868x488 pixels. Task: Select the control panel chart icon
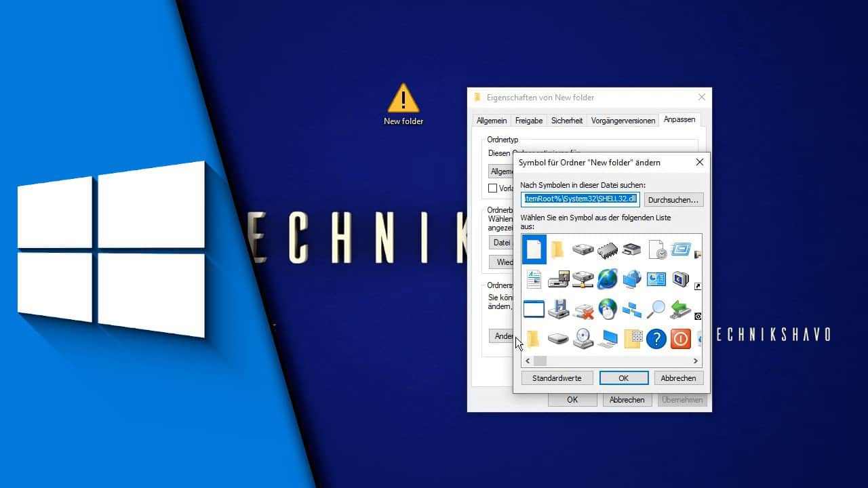tap(656, 279)
